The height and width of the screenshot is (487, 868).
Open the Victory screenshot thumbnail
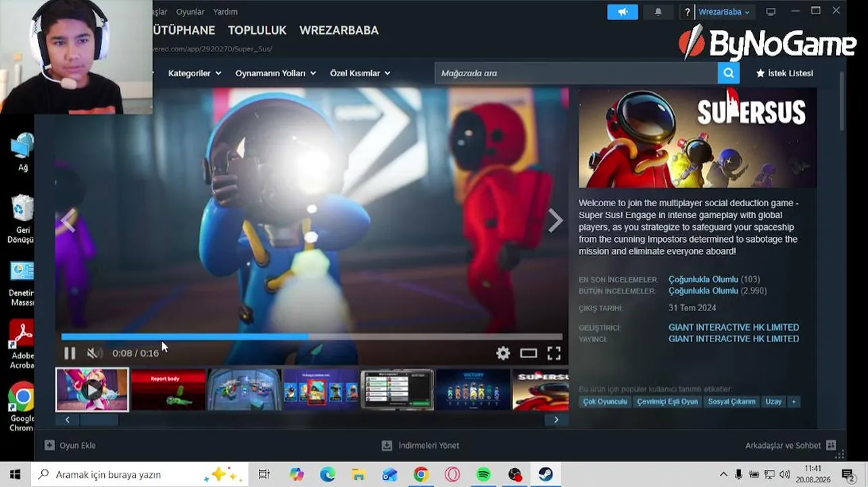[473, 390]
